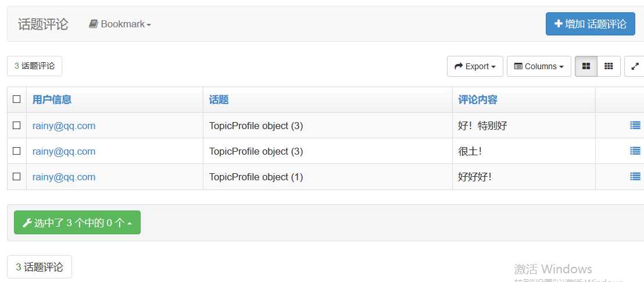644x282 pixels.
Task: Sort by the 评论内容 column header
Action: (478, 99)
